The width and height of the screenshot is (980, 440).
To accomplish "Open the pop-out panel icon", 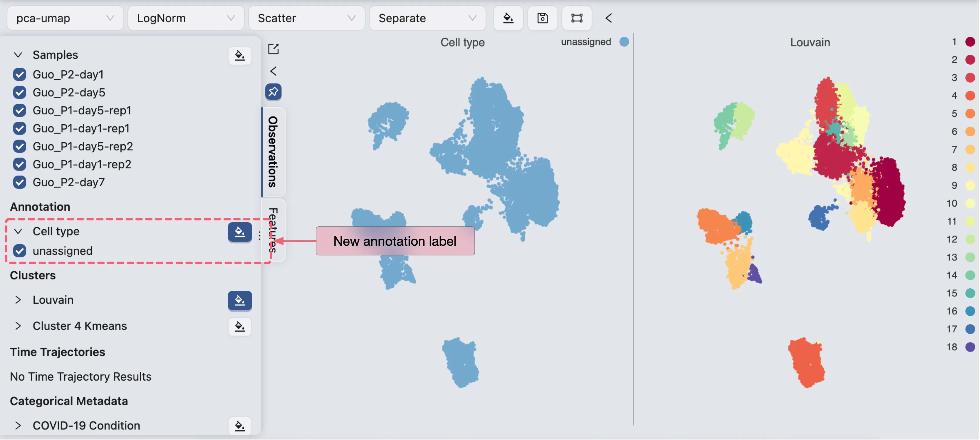I will point(273,49).
